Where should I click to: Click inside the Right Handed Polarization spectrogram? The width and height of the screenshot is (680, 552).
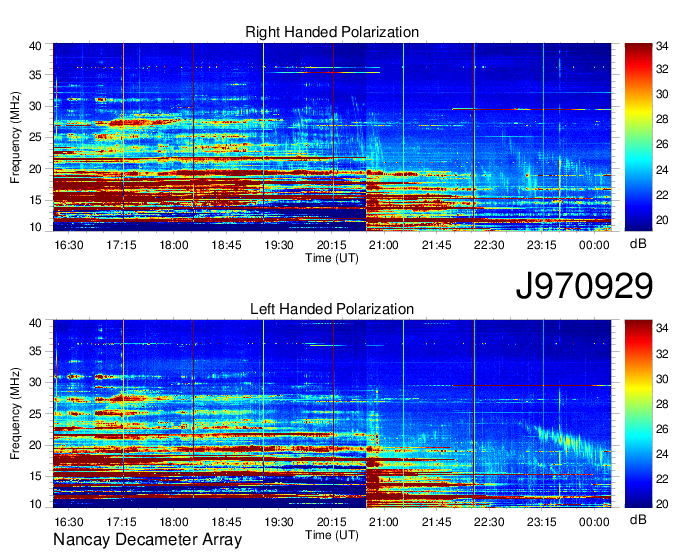[332, 137]
